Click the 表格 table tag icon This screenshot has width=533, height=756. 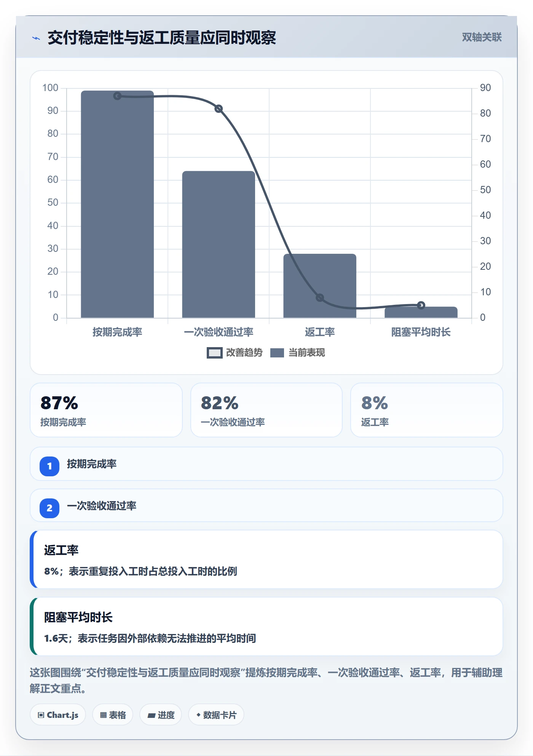click(x=103, y=715)
